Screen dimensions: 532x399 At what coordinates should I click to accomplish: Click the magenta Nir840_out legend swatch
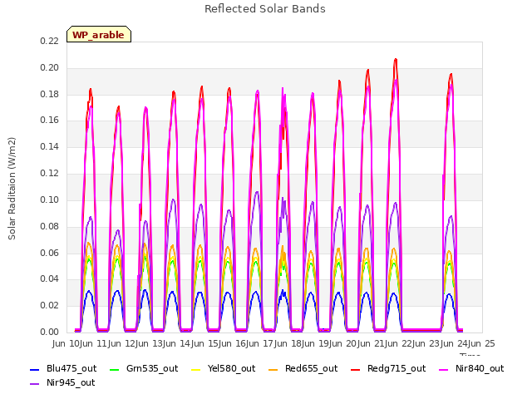(x=444, y=369)
